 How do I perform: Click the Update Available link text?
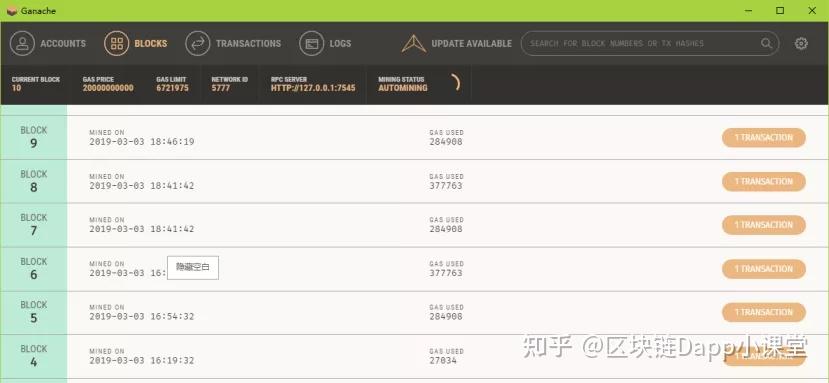(x=472, y=43)
